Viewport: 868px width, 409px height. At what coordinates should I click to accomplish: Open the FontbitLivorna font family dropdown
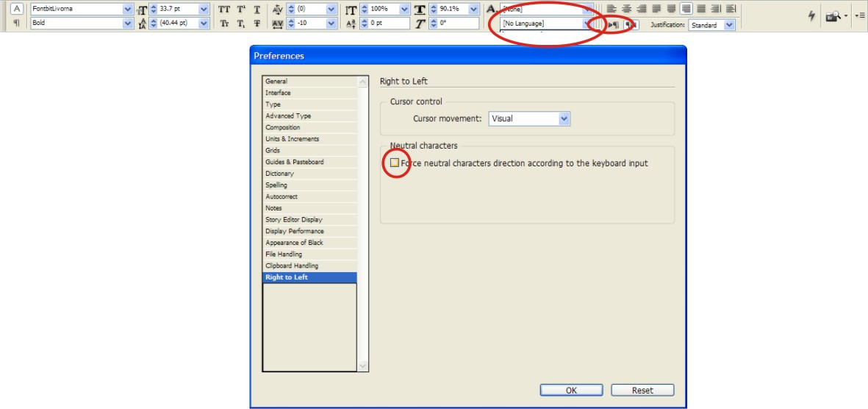coord(128,10)
